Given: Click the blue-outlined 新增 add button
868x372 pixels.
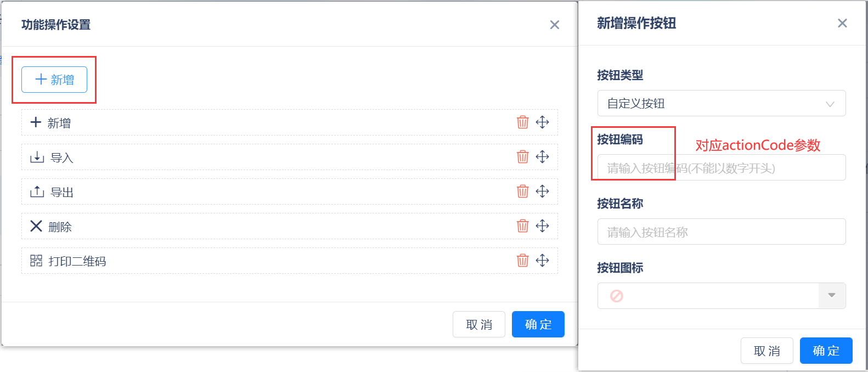Looking at the screenshot, I should click(x=54, y=80).
